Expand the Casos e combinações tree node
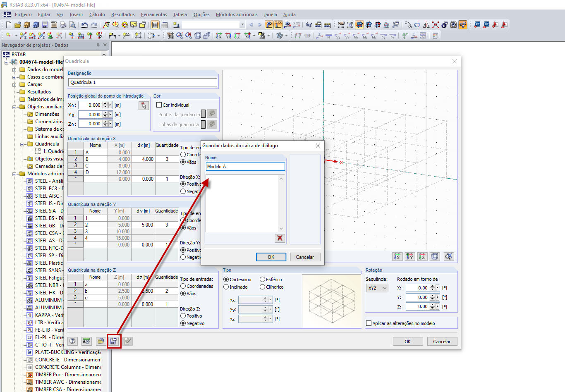565x392 pixels. [14, 77]
